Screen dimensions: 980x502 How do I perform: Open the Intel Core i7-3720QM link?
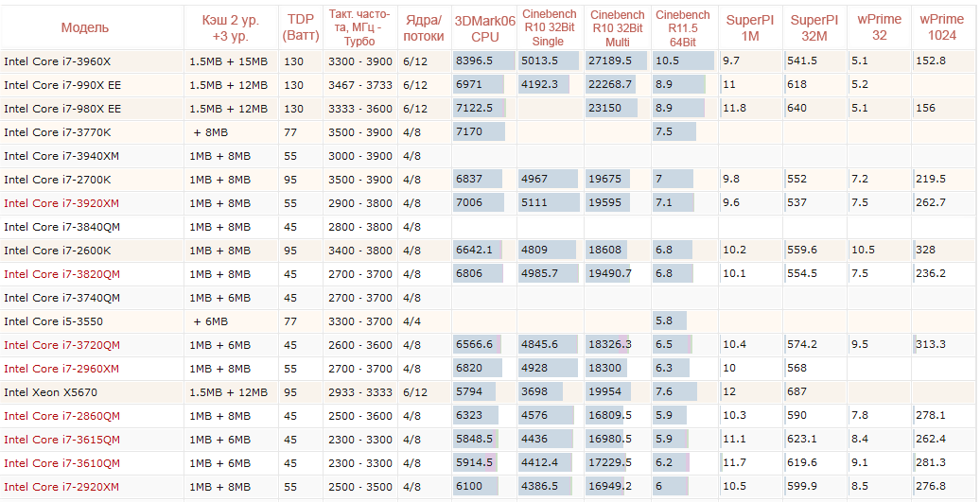coord(61,345)
